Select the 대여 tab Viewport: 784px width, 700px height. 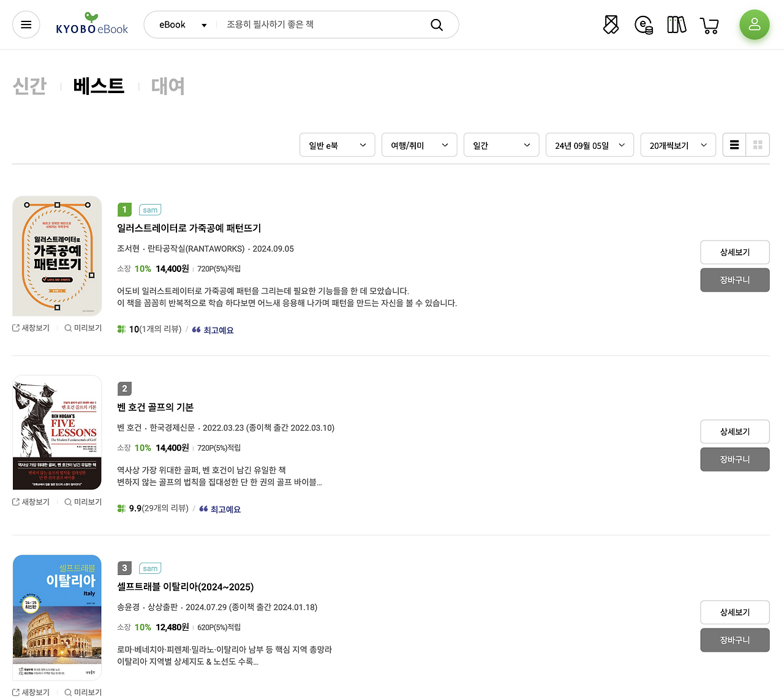tap(167, 86)
